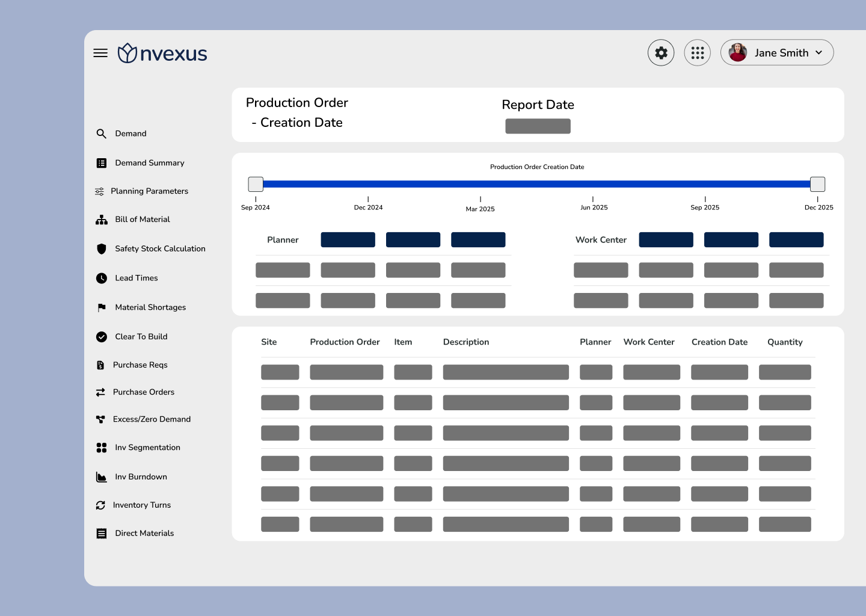Click the Mar 2025 timeline tick label

pos(480,209)
